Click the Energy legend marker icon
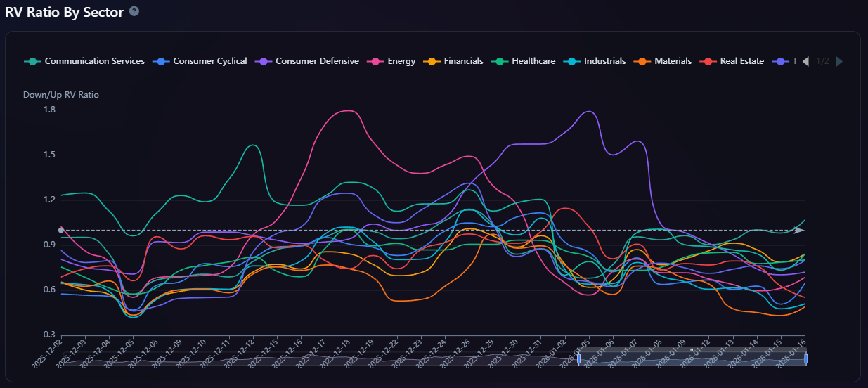This screenshot has width=868, height=388. coord(375,61)
